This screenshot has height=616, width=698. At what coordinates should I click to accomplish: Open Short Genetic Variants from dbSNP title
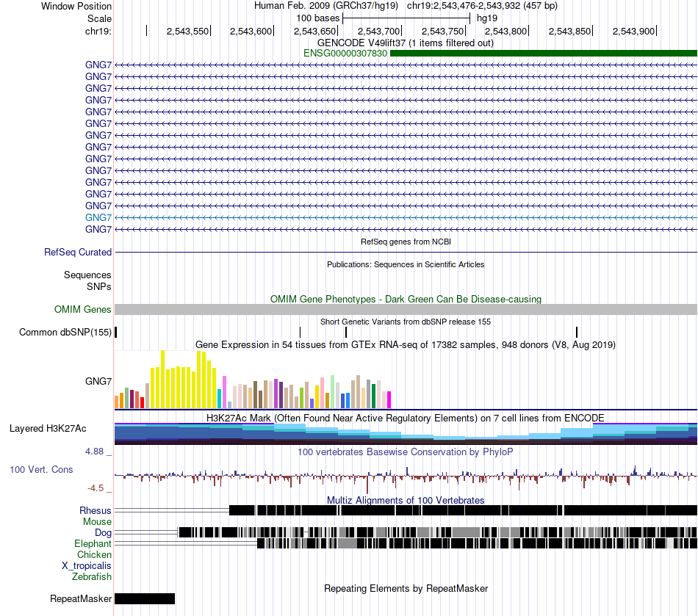point(406,322)
